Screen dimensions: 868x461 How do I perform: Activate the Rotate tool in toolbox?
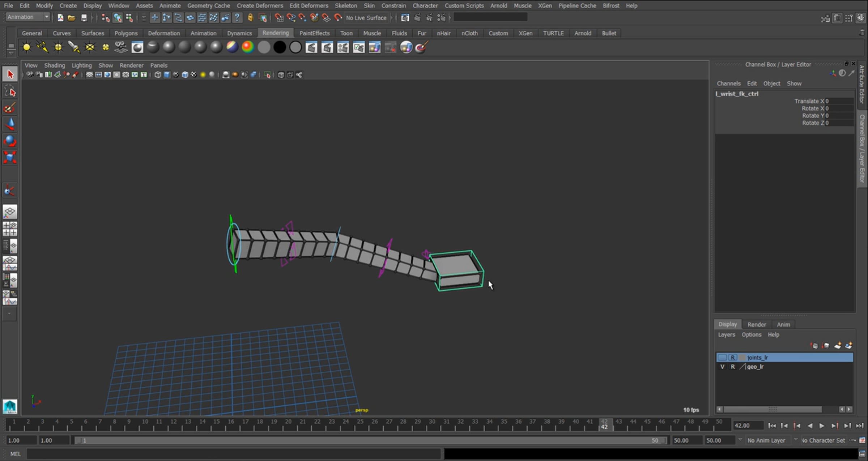click(x=10, y=141)
